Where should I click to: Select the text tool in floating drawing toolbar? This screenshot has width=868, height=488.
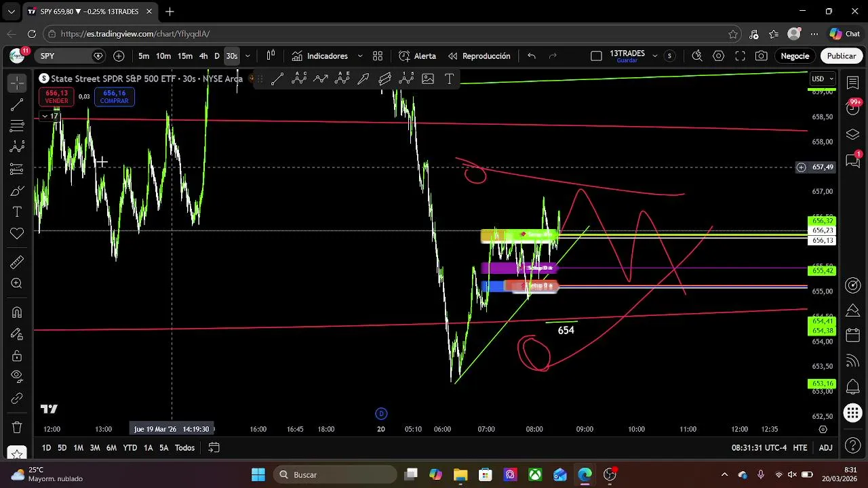[x=449, y=79]
